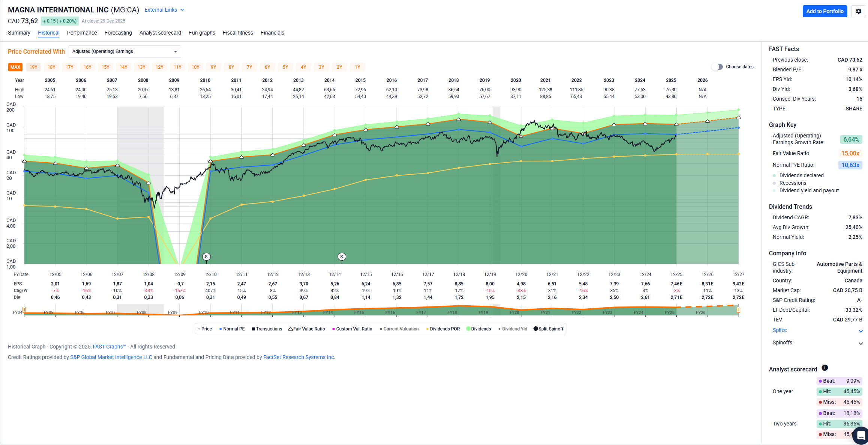
Task: Open FactSet Research Systems Inc. link
Action: point(299,357)
